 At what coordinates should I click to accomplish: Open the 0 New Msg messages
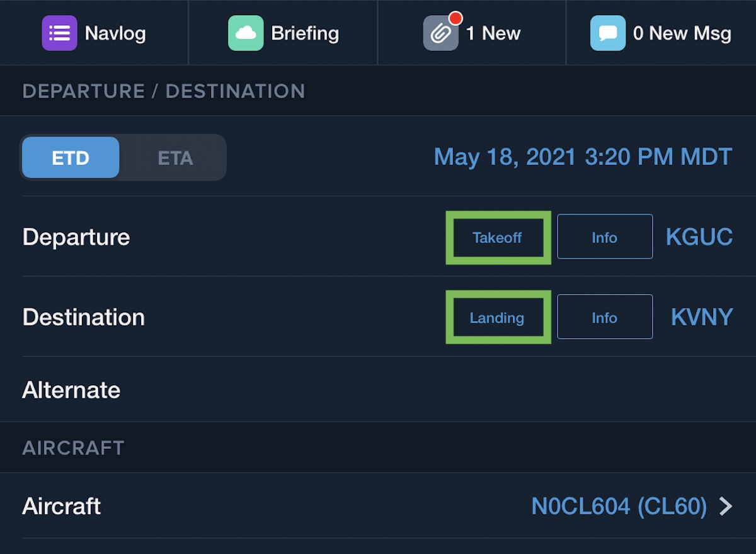tap(682, 33)
